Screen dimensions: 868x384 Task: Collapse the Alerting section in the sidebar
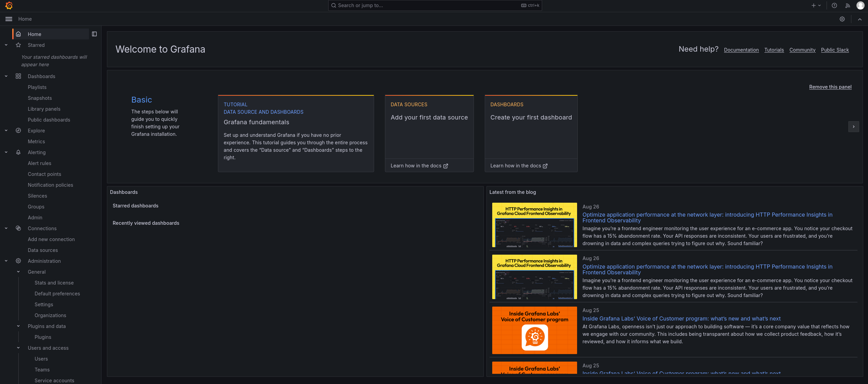6,152
